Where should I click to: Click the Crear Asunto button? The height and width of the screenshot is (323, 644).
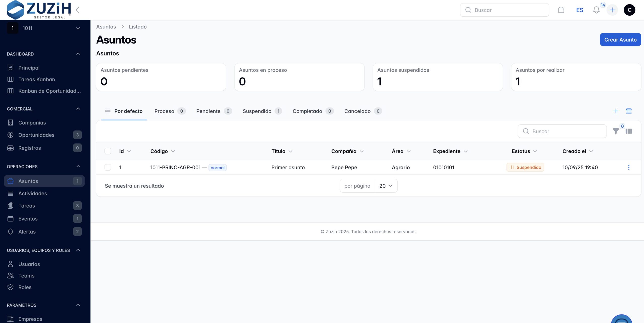pyautogui.click(x=620, y=40)
